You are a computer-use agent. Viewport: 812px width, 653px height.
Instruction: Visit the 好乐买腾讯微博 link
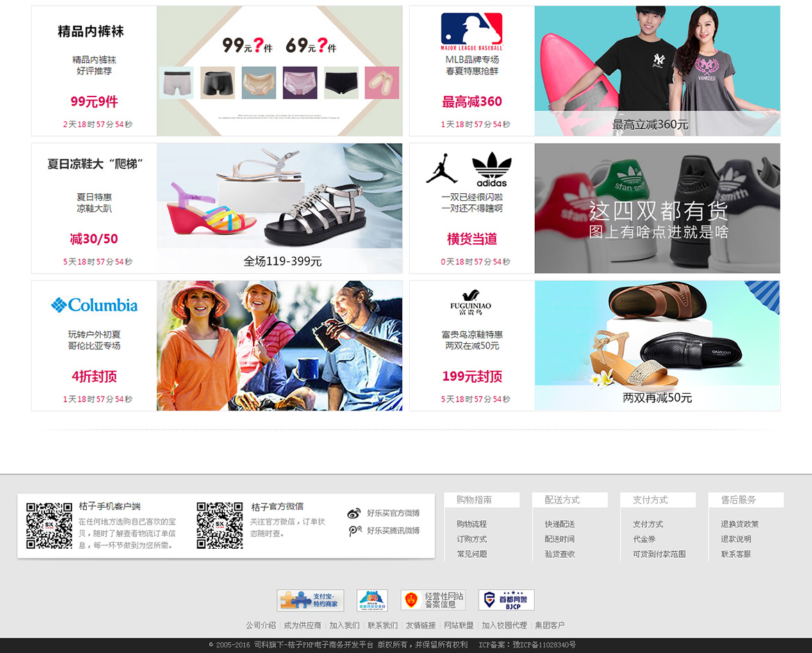[x=394, y=531]
